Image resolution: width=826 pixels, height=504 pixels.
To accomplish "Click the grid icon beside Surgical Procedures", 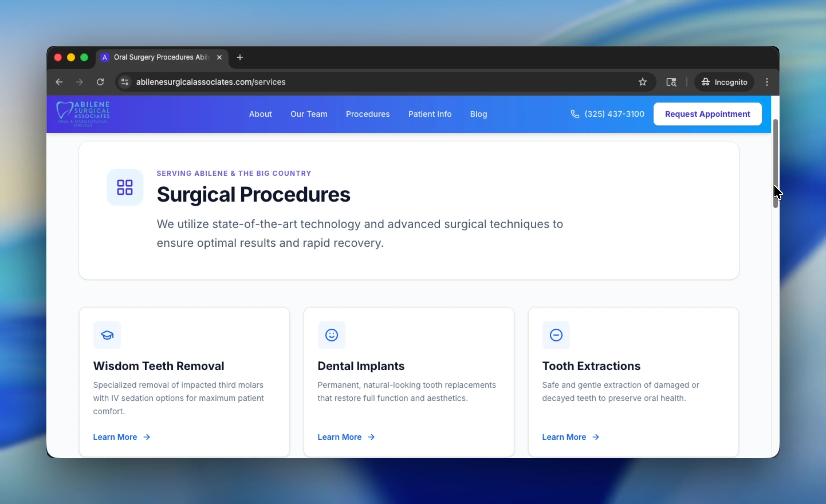I will click(125, 187).
